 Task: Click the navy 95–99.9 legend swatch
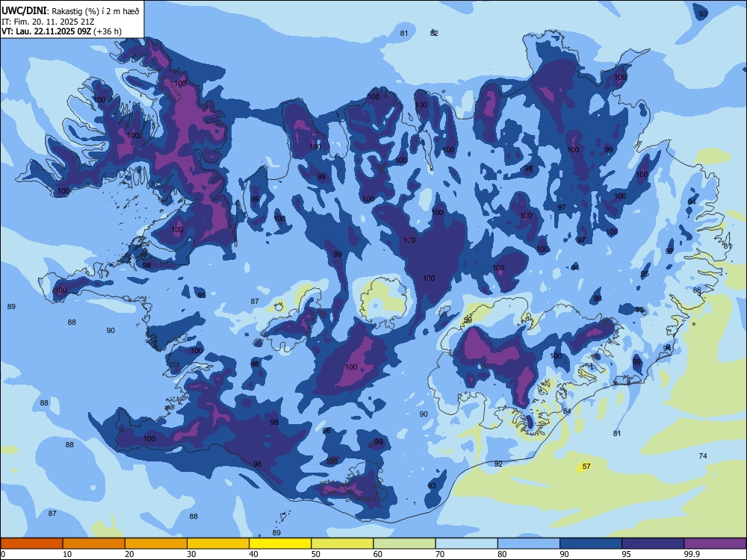point(653,544)
